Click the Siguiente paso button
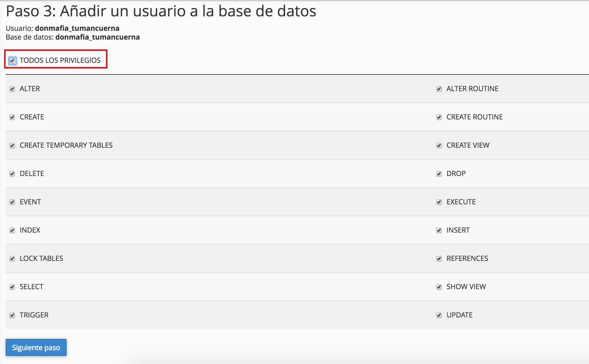The width and height of the screenshot is (589, 364). click(36, 347)
